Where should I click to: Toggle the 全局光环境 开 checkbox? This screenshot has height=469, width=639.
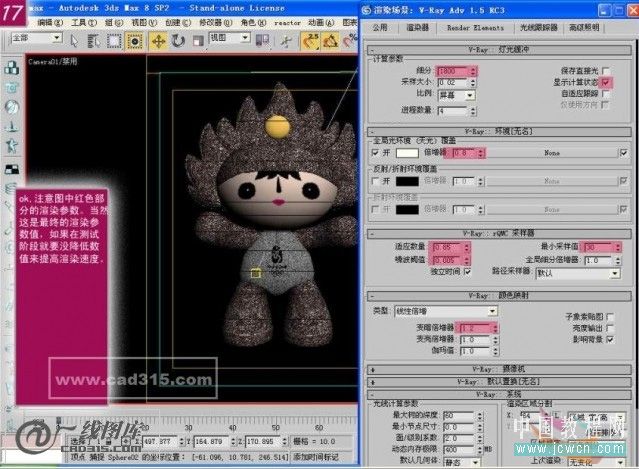point(375,153)
